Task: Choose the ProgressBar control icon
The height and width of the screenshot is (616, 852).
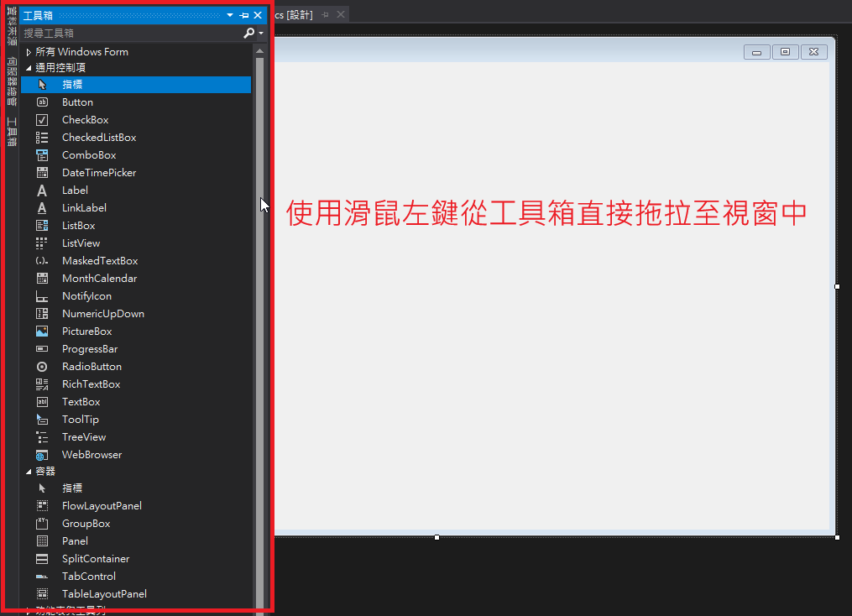Action: [x=42, y=349]
